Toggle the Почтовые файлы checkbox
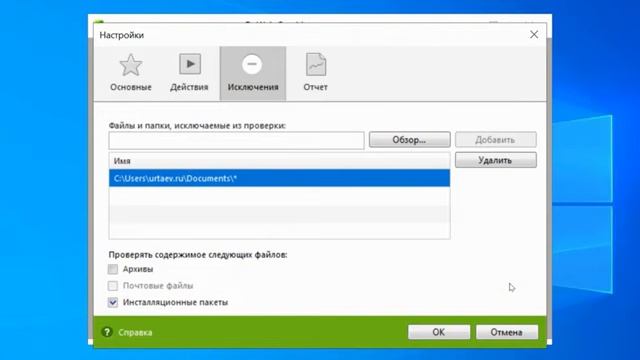Screen dimensions: 640x360 [113, 286]
